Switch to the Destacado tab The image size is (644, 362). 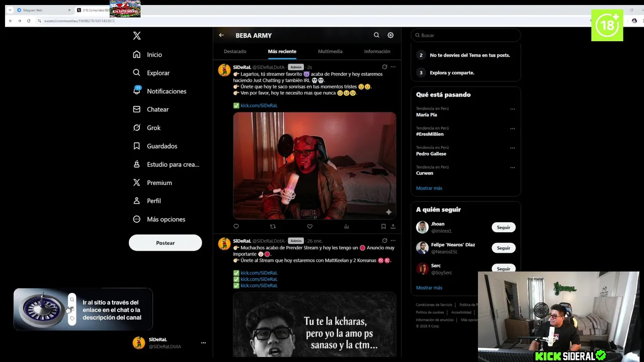tap(235, 51)
